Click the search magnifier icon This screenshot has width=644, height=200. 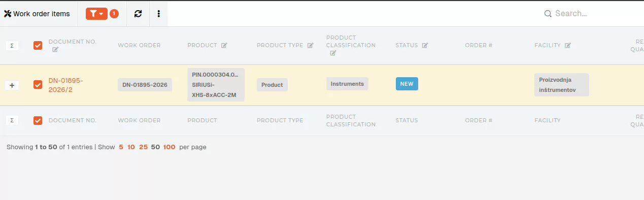[x=548, y=14]
